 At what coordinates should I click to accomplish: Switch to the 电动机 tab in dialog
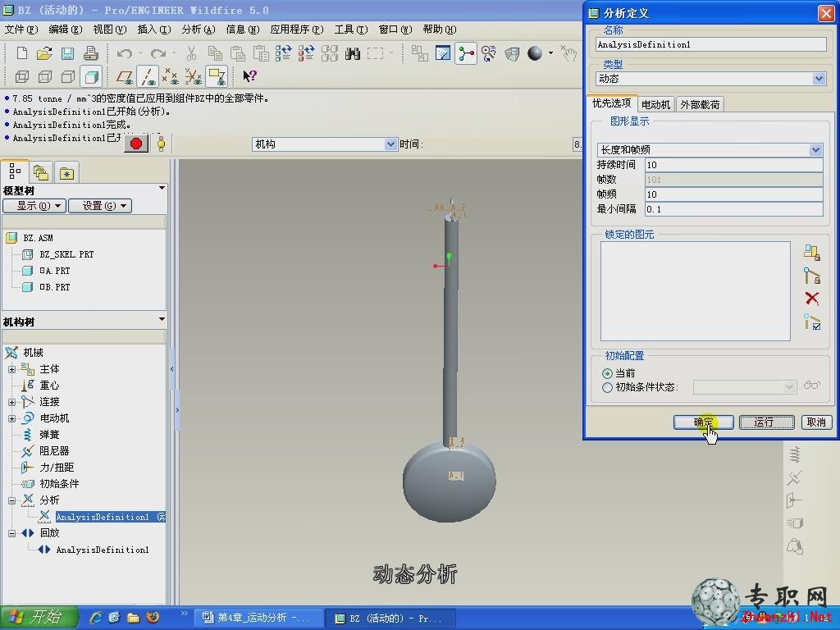pyautogui.click(x=655, y=104)
